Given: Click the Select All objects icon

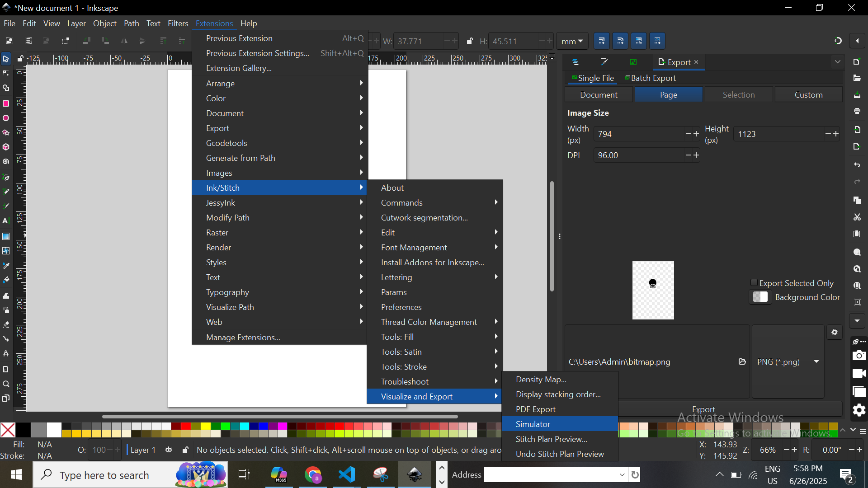Looking at the screenshot, I should point(9,41).
